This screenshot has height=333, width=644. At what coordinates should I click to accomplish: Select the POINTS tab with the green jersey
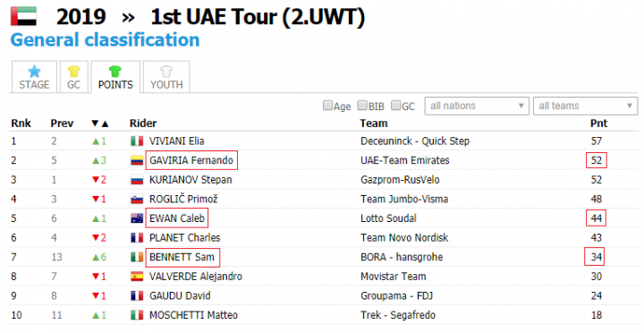click(x=115, y=77)
